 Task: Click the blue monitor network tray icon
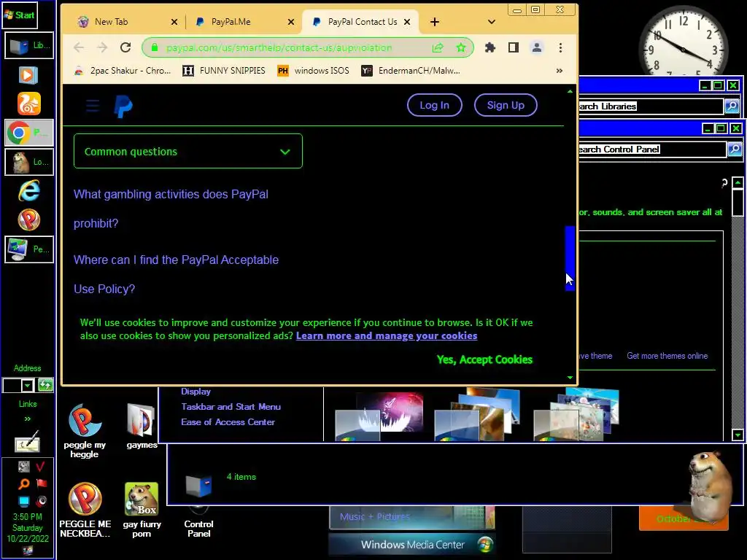click(23, 501)
